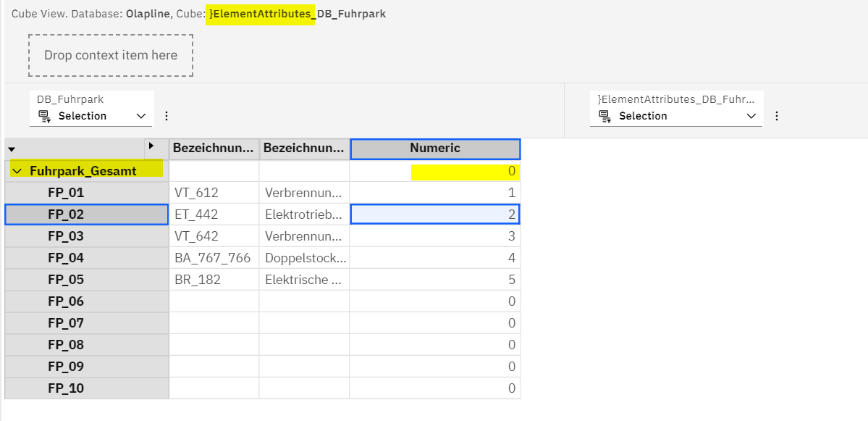Viewport: 868px width, 421px height.
Task: Click the Drop context item here area
Action: coord(111,55)
